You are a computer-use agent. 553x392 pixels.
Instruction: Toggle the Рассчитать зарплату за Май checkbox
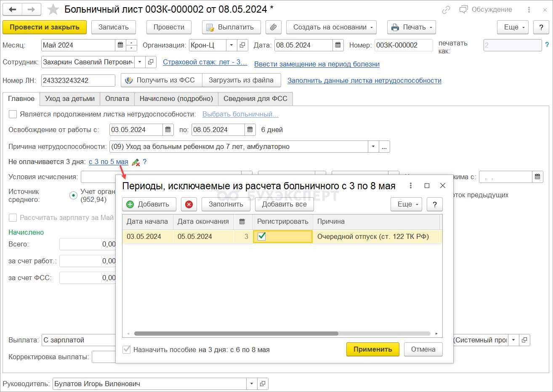click(13, 217)
